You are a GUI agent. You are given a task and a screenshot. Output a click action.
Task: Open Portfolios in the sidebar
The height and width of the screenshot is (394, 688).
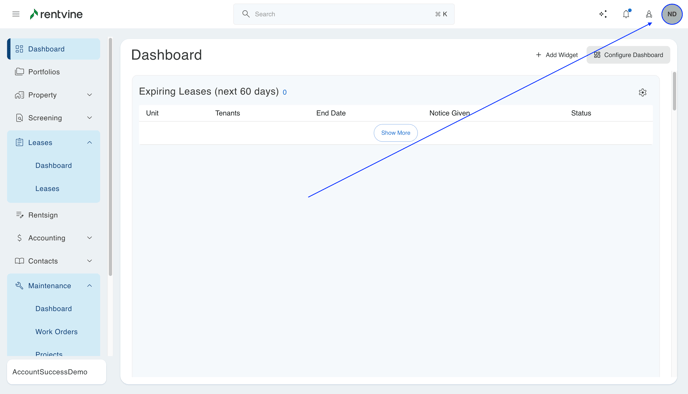[54, 72]
